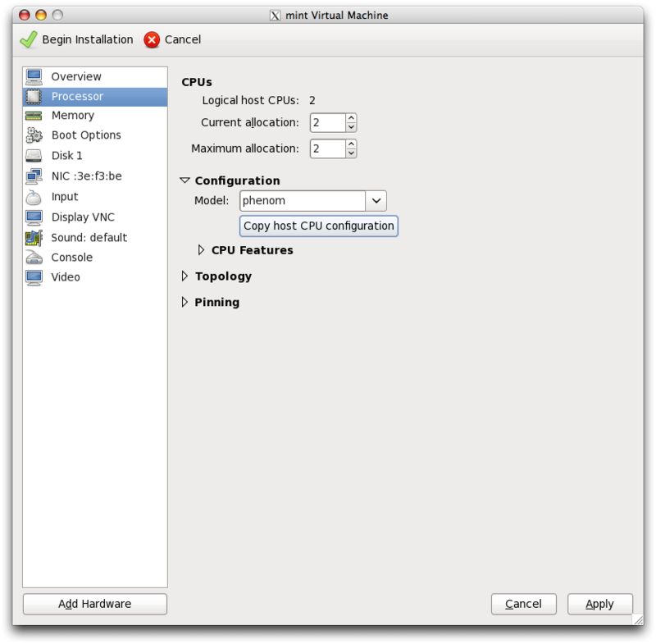Screen dimensions: 656x644
Task: Click Begin Installation toolbar label
Action: (x=88, y=39)
